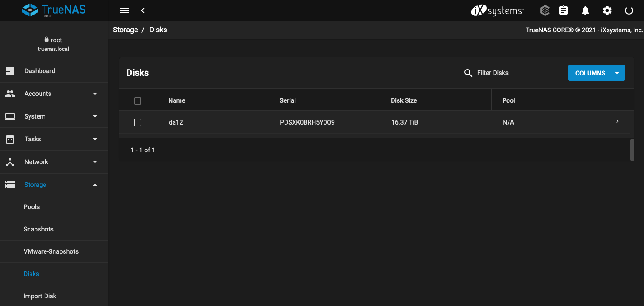
Task: Click Storage breadcrumb link
Action: tap(125, 30)
